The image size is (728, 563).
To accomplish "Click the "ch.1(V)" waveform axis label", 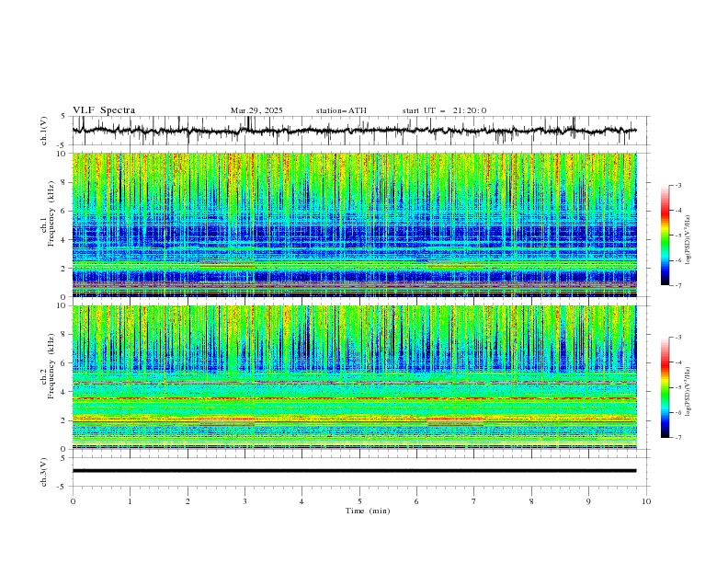I will tap(44, 131).
